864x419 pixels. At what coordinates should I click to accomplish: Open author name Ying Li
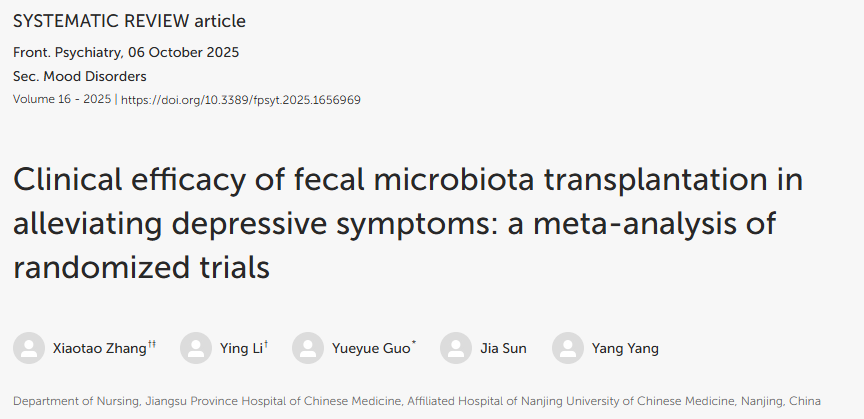(239, 349)
